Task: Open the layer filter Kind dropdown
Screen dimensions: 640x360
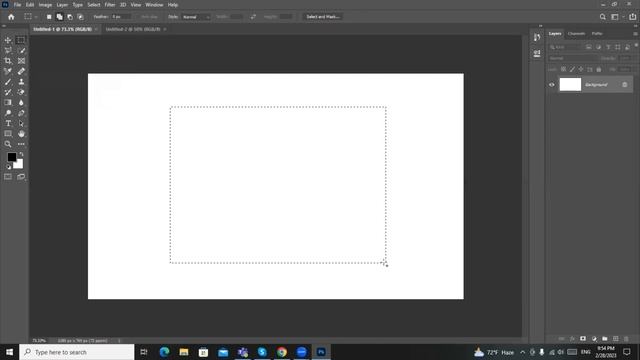Action: (565, 47)
